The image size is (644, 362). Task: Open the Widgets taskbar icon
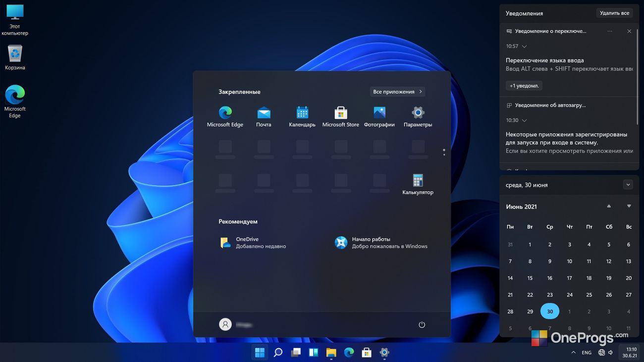[x=314, y=353]
